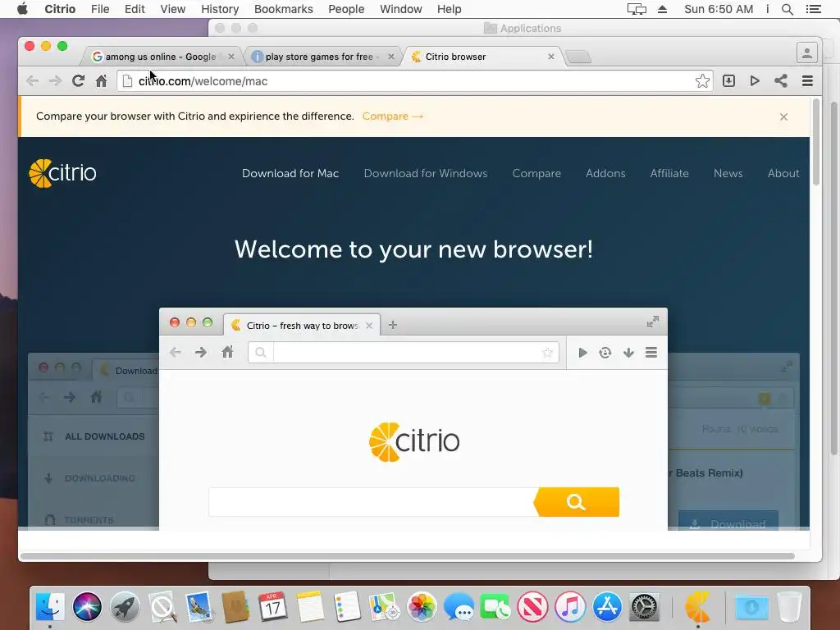Open the Apple menu
This screenshot has width=840, height=630.
(x=22, y=8)
